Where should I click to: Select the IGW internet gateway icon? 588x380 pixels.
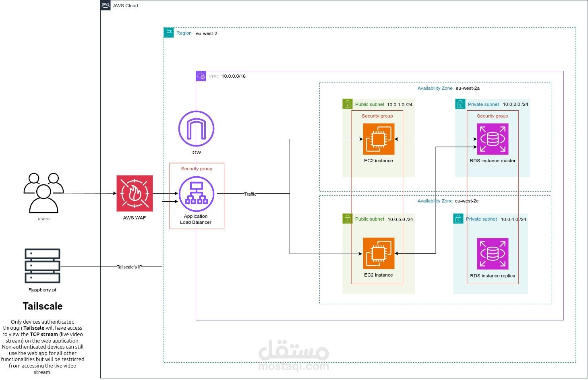[196, 128]
